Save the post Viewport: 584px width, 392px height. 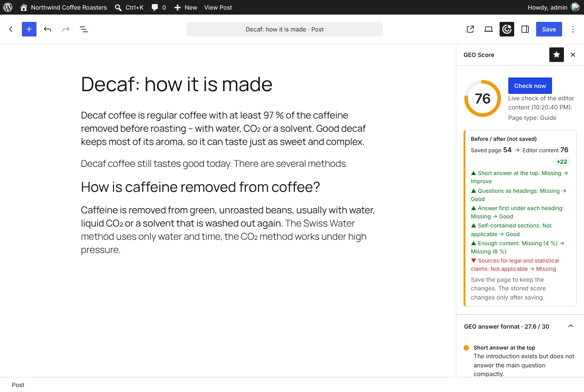pyautogui.click(x=549, y=29)
